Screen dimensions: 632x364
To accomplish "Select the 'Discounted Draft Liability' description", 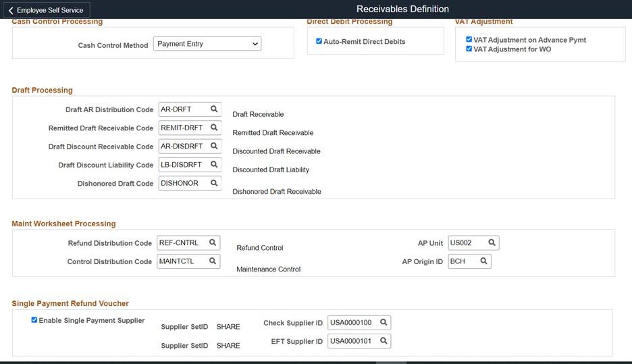I will coord(271,170).
